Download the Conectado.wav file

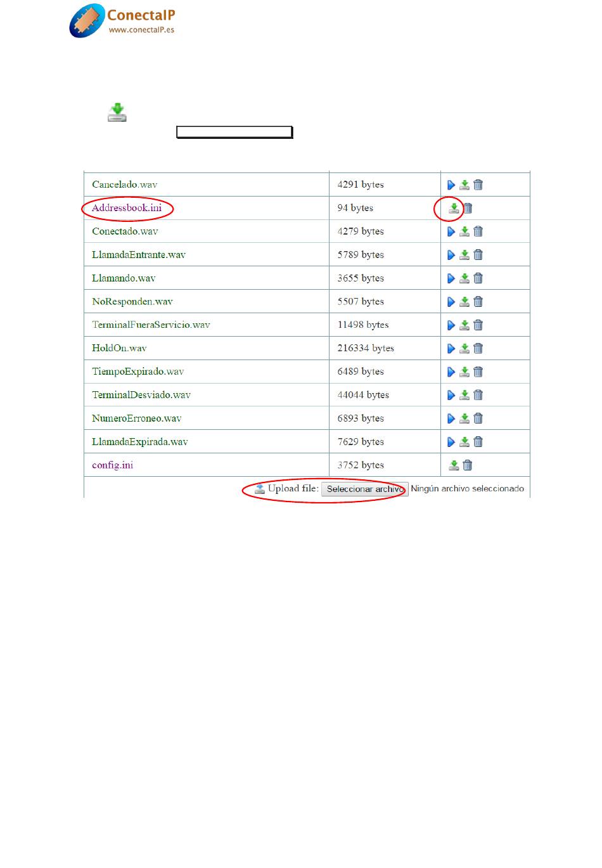click(464, 231)
